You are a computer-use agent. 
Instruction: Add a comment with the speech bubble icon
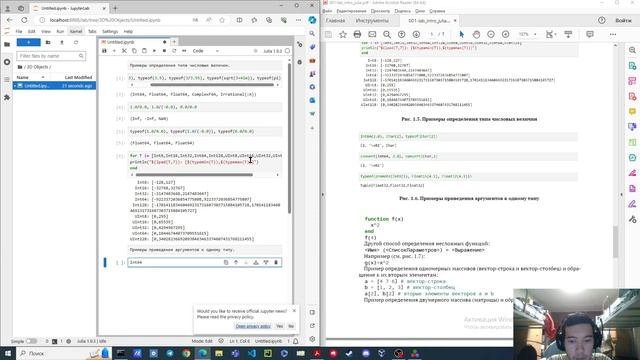click(590, 34)
